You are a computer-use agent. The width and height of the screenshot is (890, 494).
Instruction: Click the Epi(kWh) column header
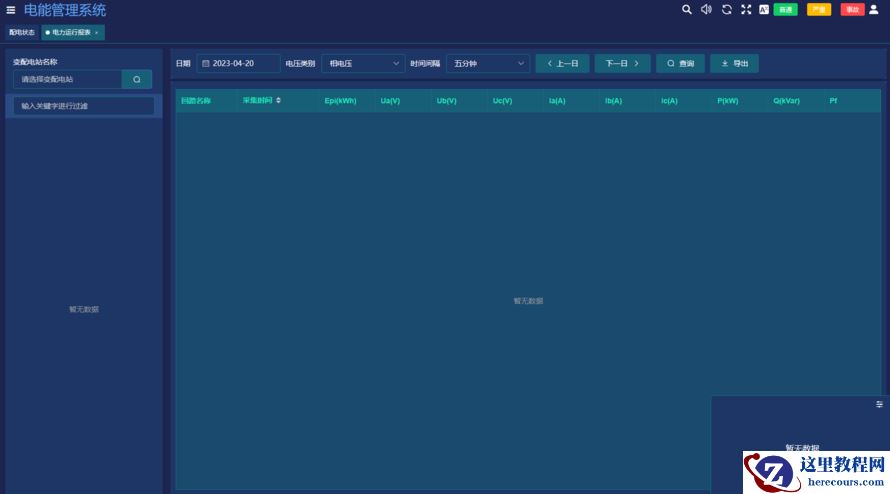(x=341, y=101)
